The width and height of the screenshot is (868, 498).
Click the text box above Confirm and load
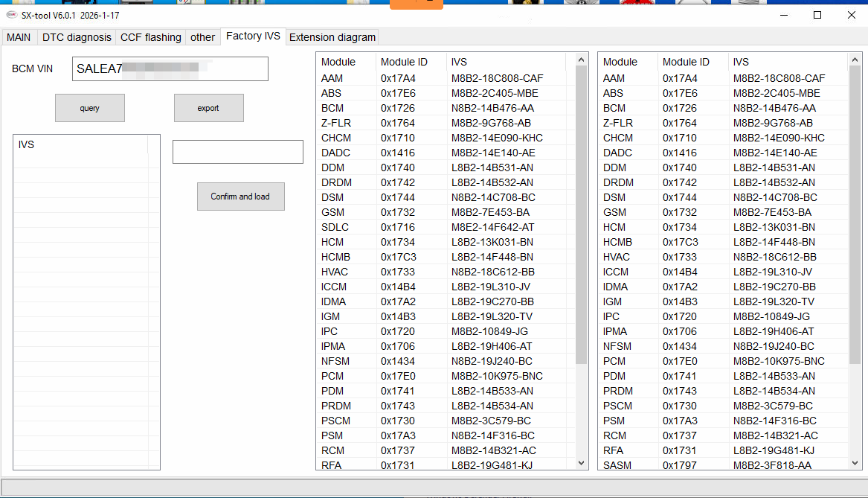237,152
